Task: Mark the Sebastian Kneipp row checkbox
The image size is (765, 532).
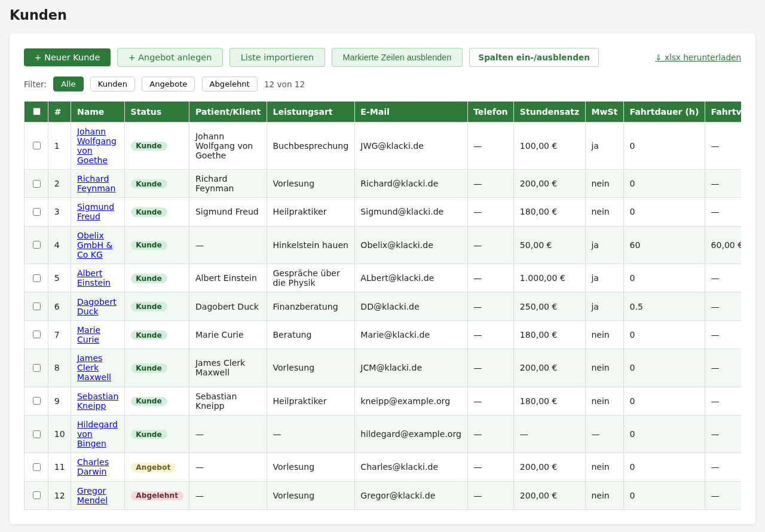Action: (x=36, y=401)
